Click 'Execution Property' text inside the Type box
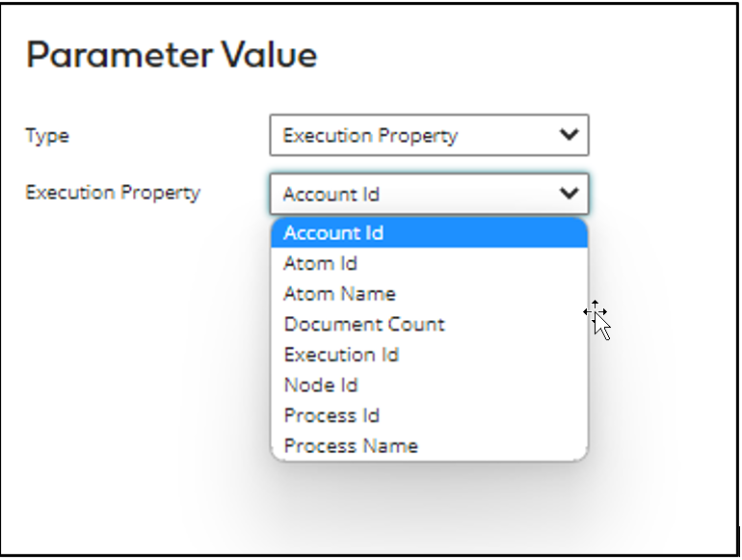Viewport: 742px width, 560px height. 370,136
